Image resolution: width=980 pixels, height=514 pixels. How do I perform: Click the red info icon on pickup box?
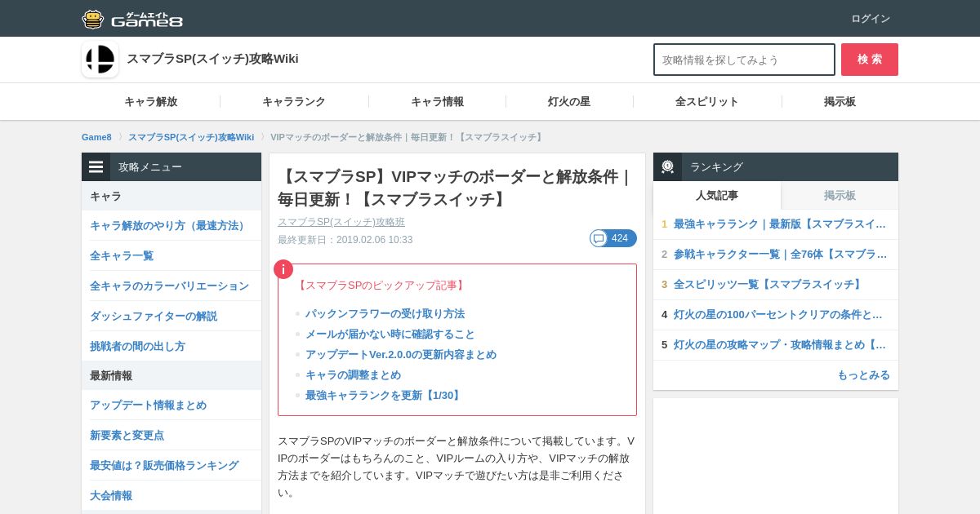tap(283, 269)
